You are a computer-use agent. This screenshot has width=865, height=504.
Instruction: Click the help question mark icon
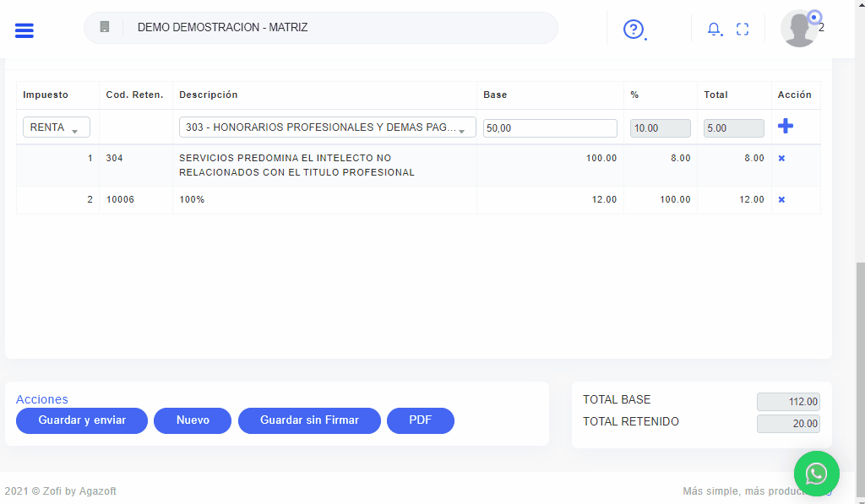pos(633,30)
